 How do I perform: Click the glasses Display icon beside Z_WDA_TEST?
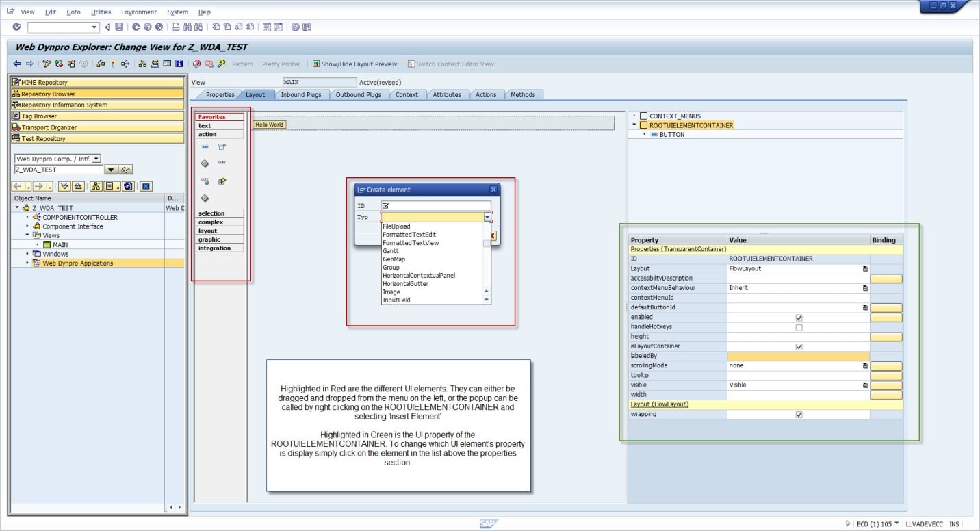coord(126,170)
